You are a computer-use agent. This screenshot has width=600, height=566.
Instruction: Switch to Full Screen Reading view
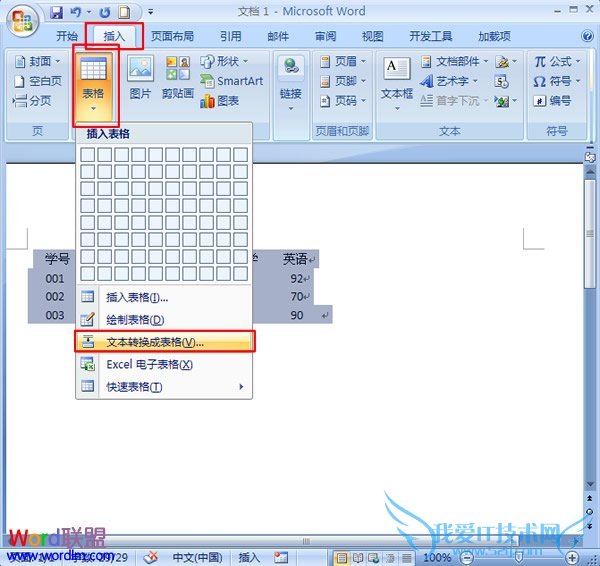click(x=358, y=558)
